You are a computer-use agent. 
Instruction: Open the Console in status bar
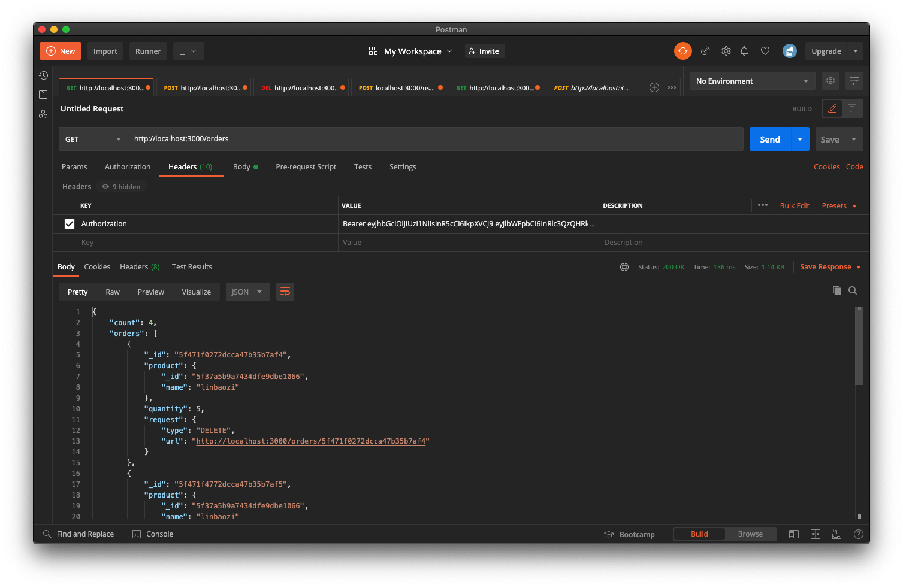[153, 534]
